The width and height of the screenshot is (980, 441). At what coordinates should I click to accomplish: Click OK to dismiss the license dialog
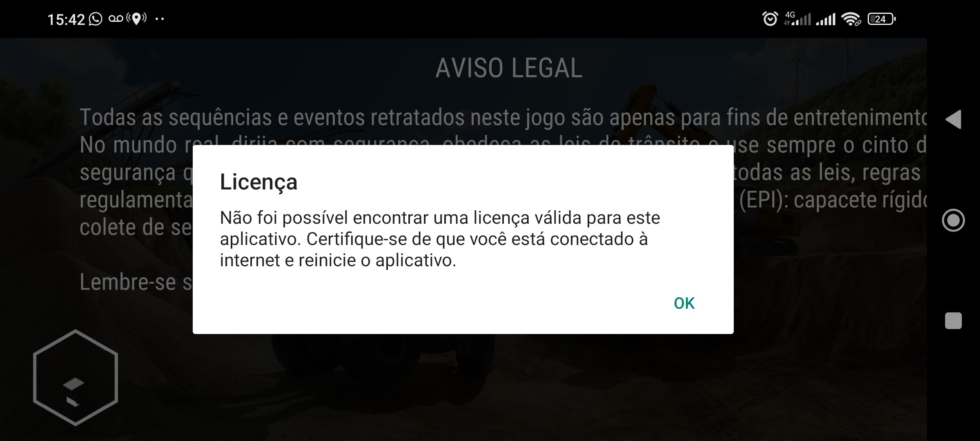tap(683, 302)
